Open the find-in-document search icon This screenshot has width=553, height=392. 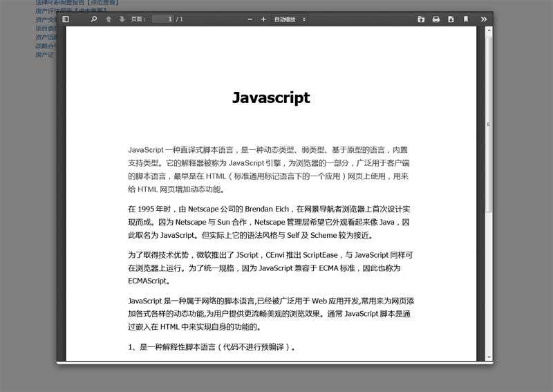click(94, 19)
